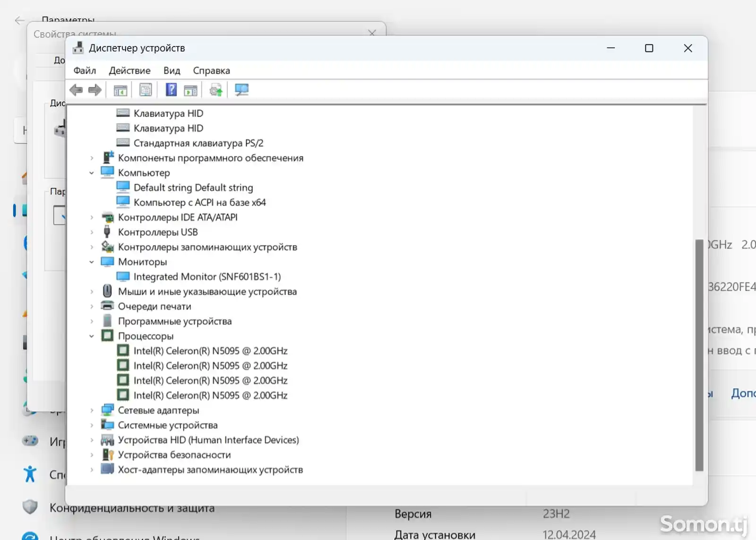Open the Файл menu

click(85, 70)
